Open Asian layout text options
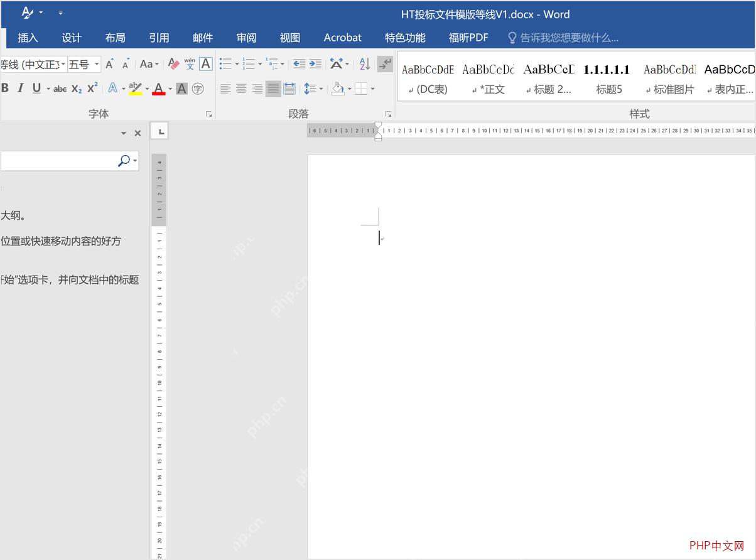 coord(337,64)
